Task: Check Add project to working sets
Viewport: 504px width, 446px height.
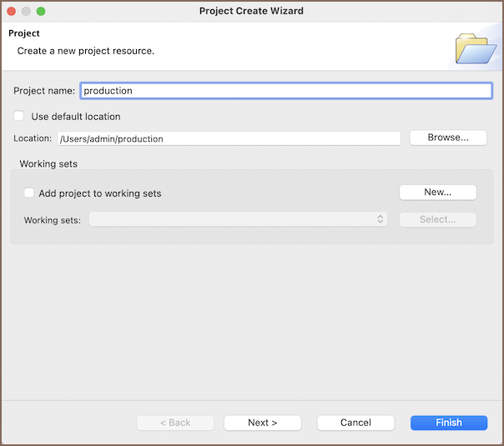Action: point(29,193)
